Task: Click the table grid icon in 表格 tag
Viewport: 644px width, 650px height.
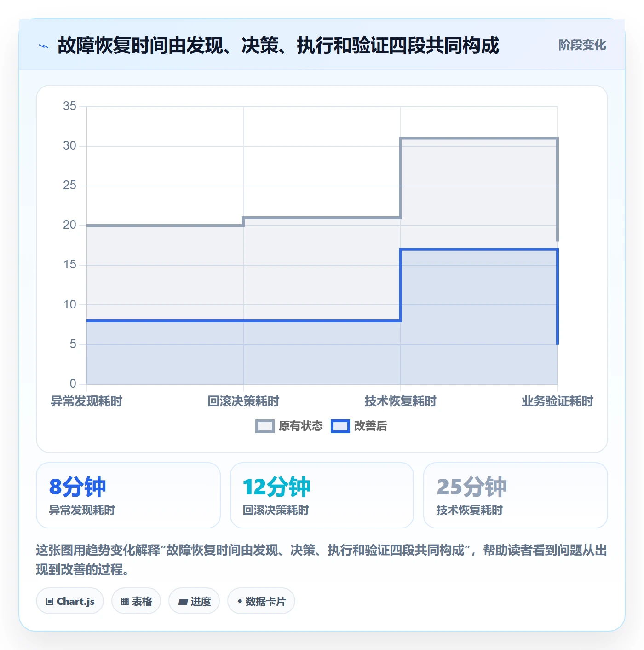Action: (125, 601)
